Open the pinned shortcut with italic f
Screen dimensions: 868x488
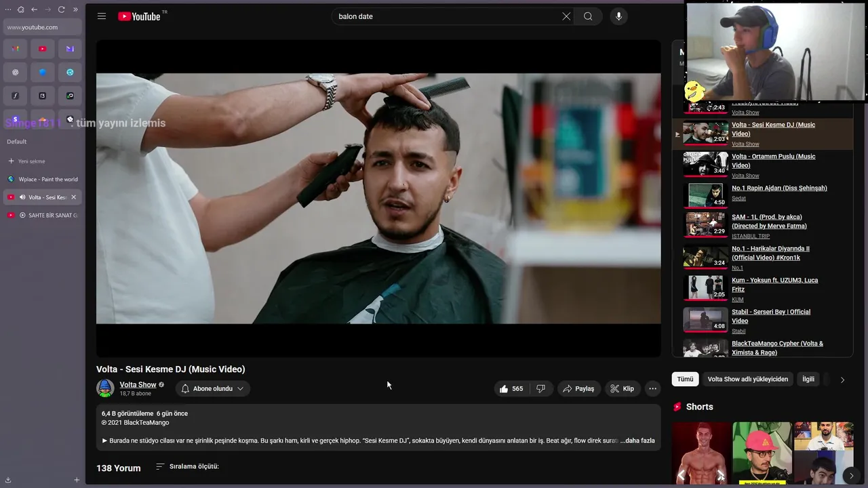coord(16,96)
